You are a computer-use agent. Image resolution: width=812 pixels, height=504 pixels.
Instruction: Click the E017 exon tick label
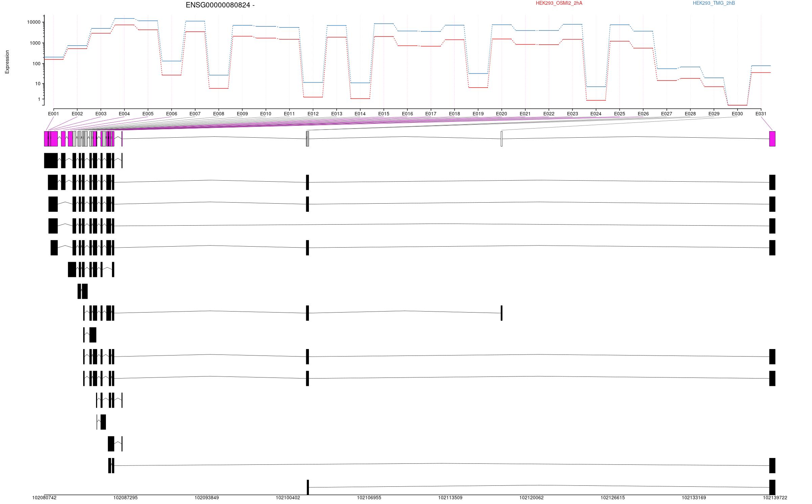click(431, 114)
